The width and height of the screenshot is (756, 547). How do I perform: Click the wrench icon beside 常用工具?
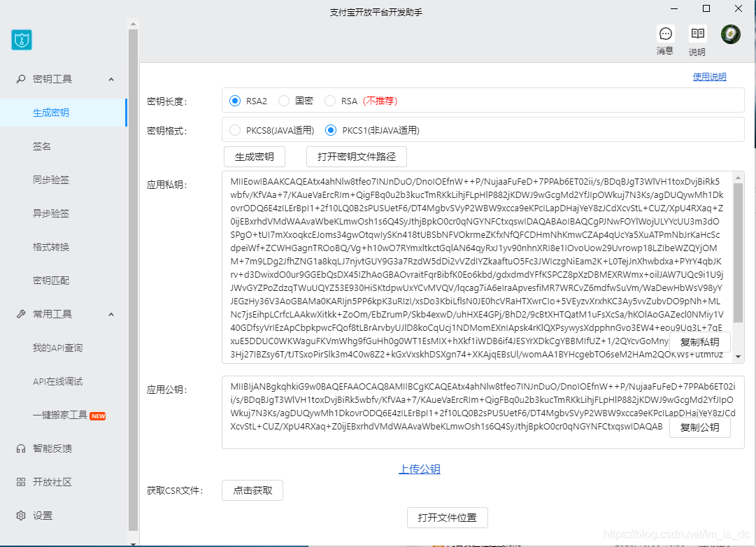(x=21, y=314)
